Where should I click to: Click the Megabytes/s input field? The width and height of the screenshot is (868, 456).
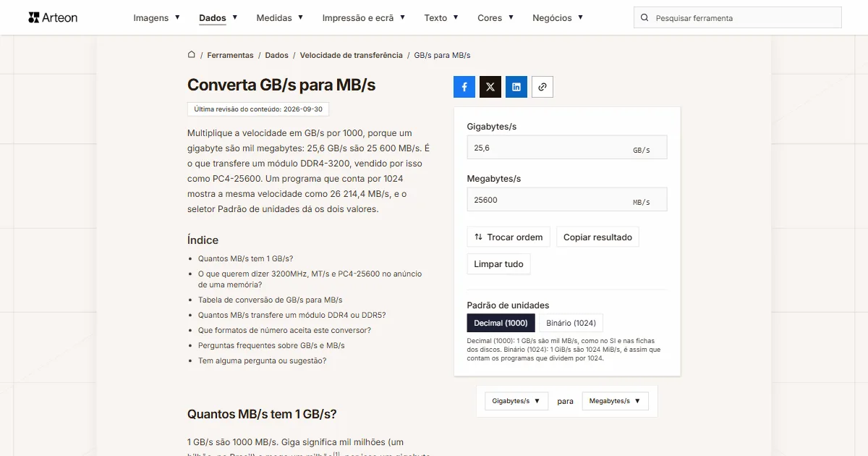click(567, 199)
